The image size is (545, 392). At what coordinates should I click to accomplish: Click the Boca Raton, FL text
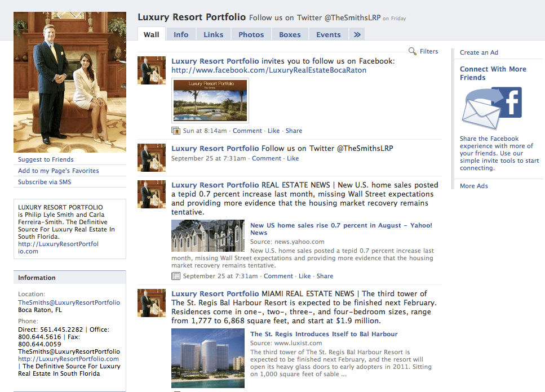(40, 310)
